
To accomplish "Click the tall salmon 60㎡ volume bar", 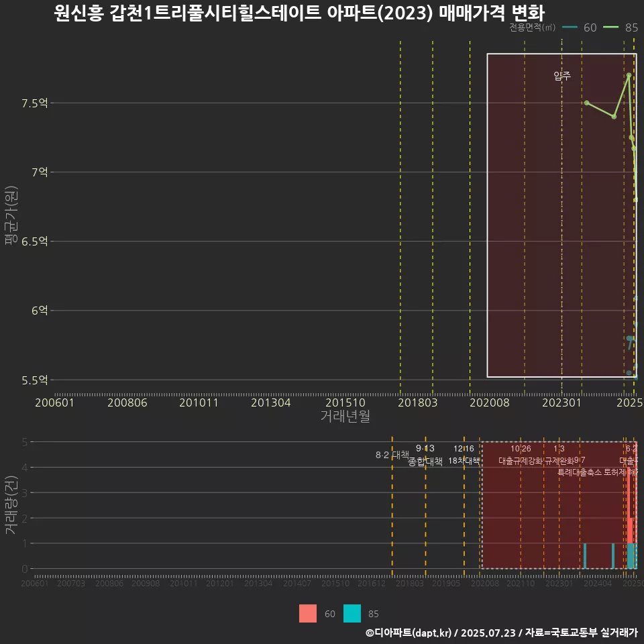I will tap(629, 505).
